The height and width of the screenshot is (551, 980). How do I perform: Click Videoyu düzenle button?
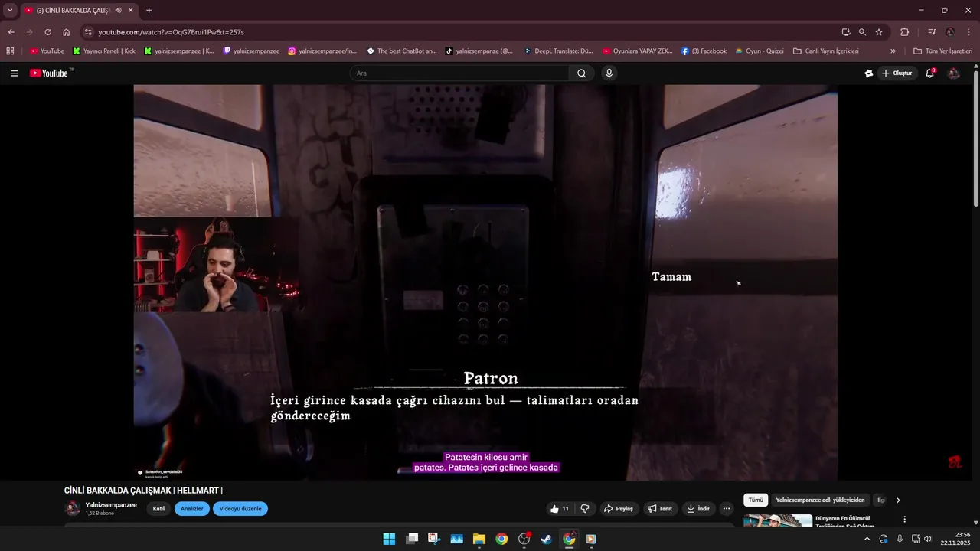tap(240, 509)
